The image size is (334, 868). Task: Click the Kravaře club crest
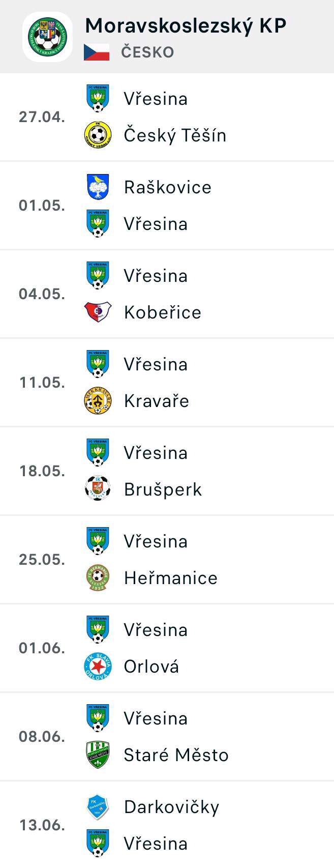pyautogui.click(x=97, y=400)
